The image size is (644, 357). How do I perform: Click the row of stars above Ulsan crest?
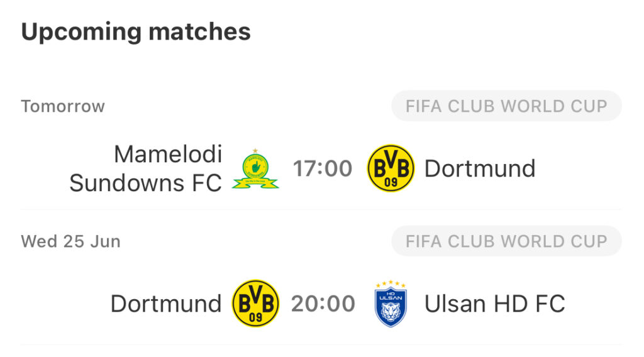coord(391,283)
